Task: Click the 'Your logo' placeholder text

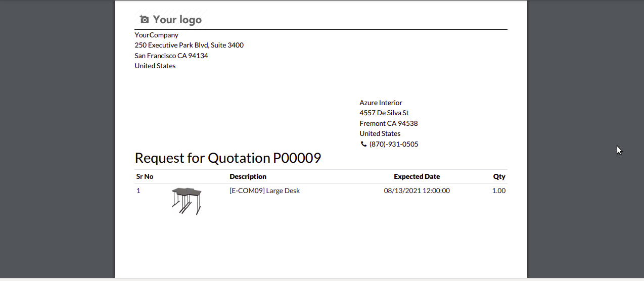Action: 177,20
